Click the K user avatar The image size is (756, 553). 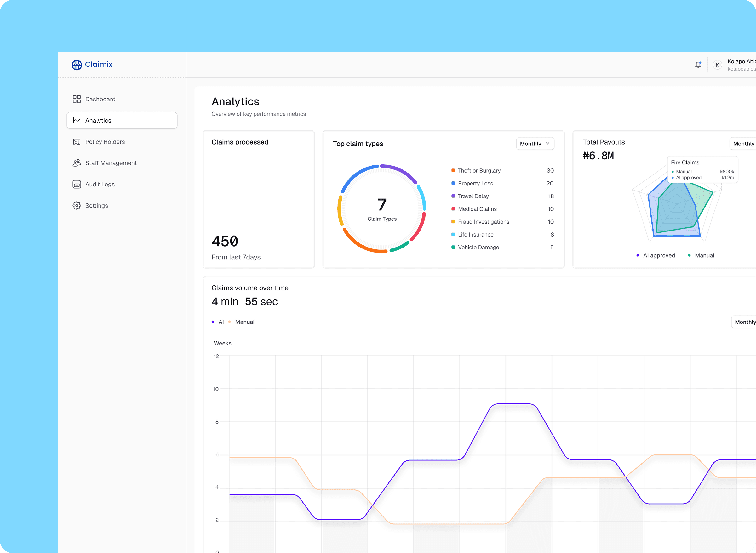point(717,65)
